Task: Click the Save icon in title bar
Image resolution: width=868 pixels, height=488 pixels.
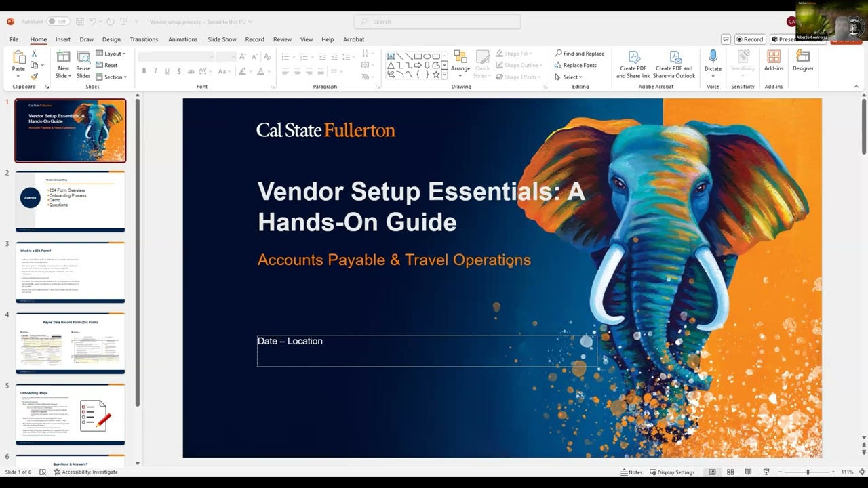Action: pos(80,22)
